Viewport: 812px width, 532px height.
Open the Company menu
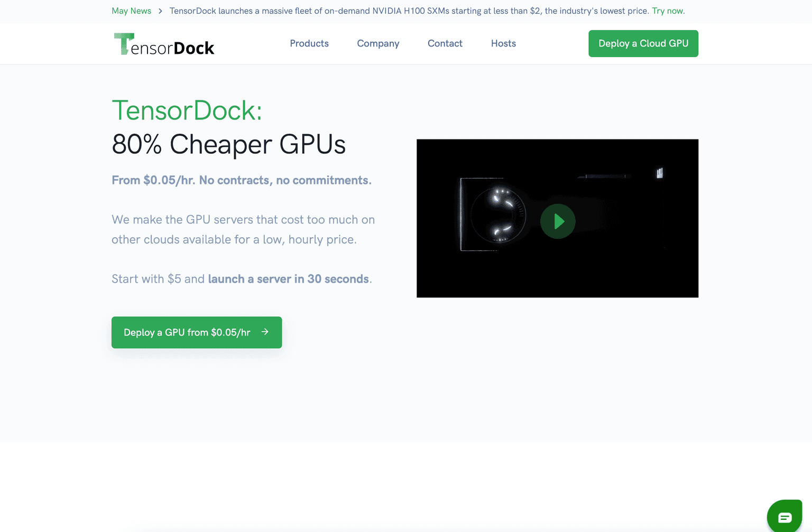click(378, 43)
